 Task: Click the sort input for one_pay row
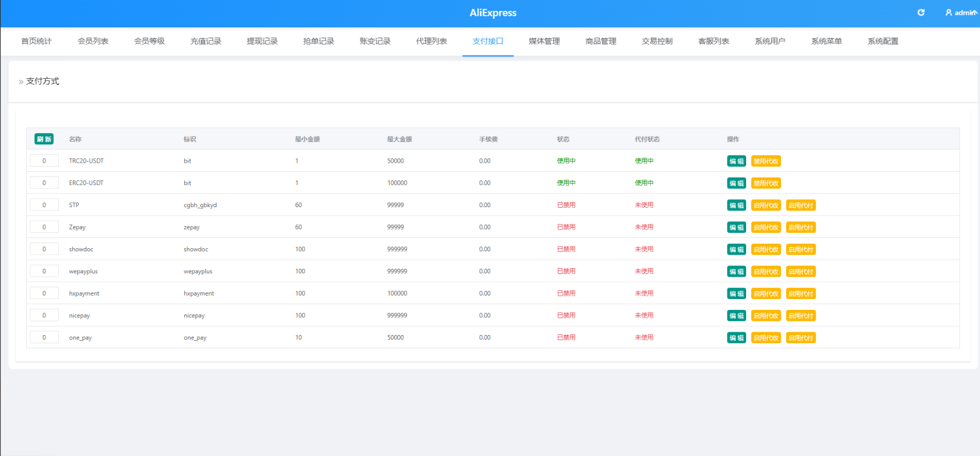point(44,337)
